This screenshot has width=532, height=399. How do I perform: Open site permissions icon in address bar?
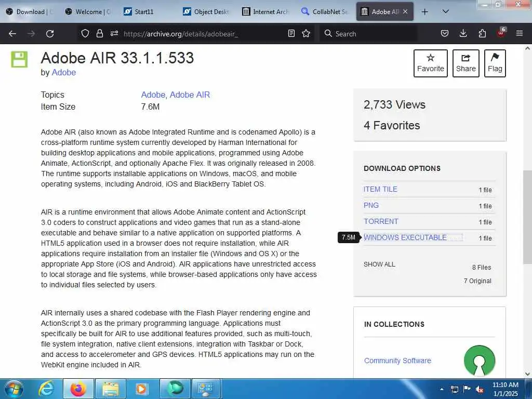(114, 33)
